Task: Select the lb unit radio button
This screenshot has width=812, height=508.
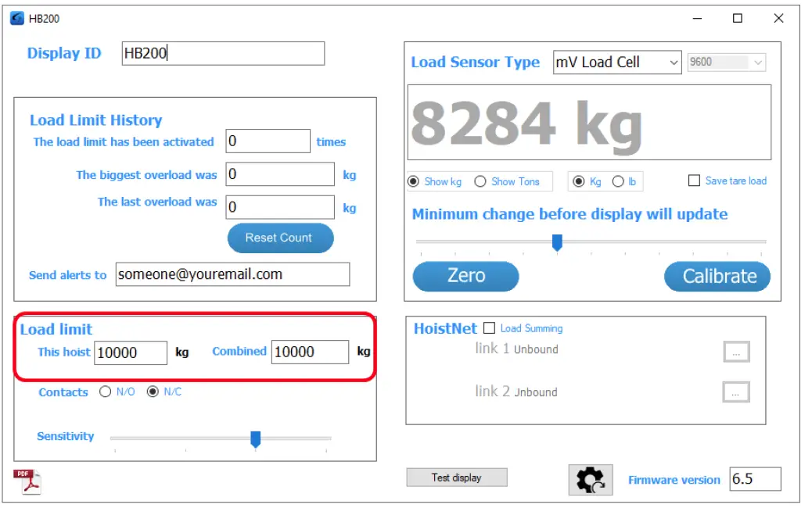Action: (618, 182)
